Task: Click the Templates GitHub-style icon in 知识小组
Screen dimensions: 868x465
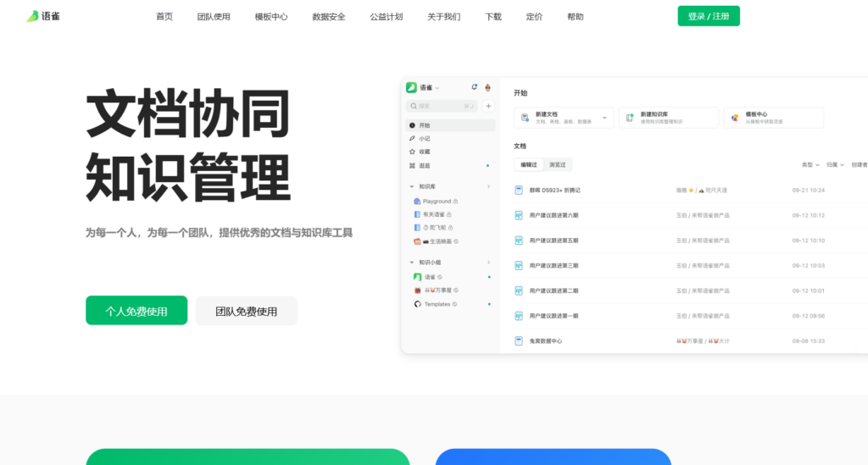Action: 417,304
